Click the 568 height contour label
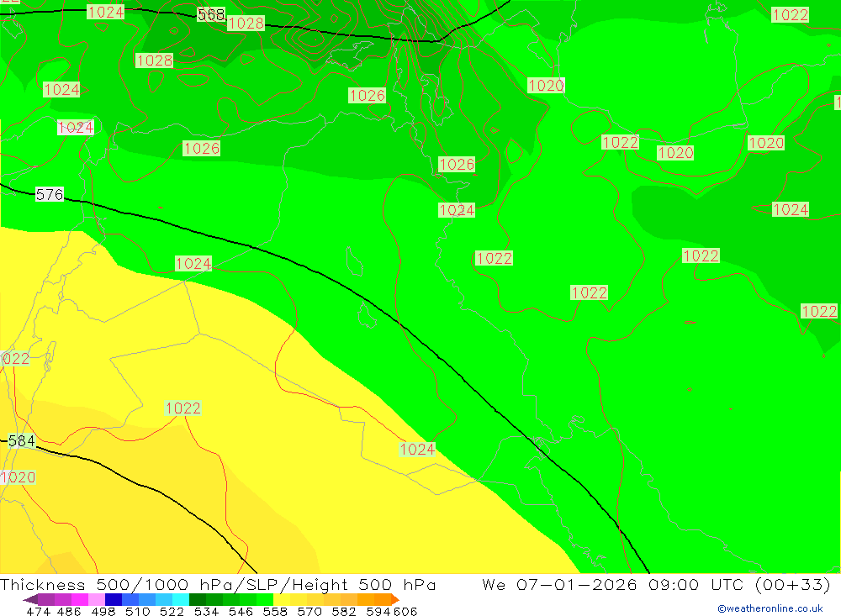This screenshot has width=841, height=616. click(x=211, y=14)
